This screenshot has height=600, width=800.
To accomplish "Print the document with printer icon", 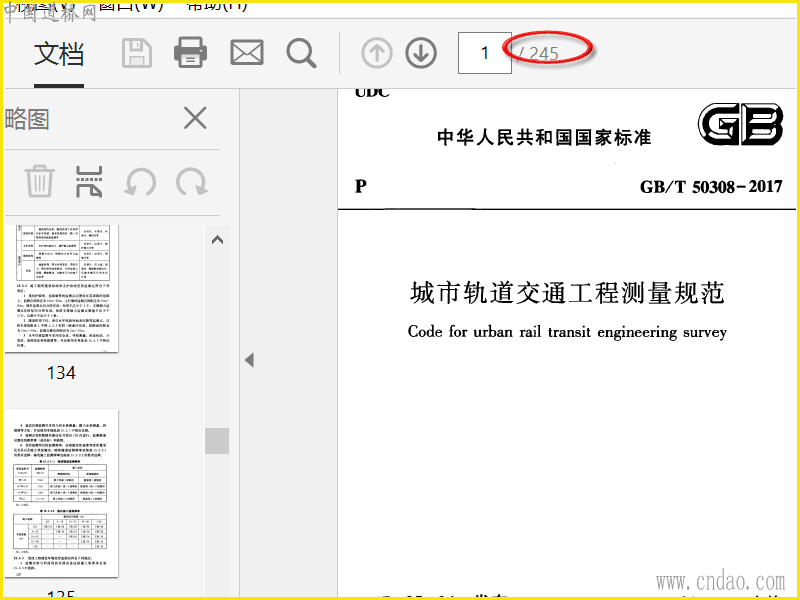I will point(190,53).
